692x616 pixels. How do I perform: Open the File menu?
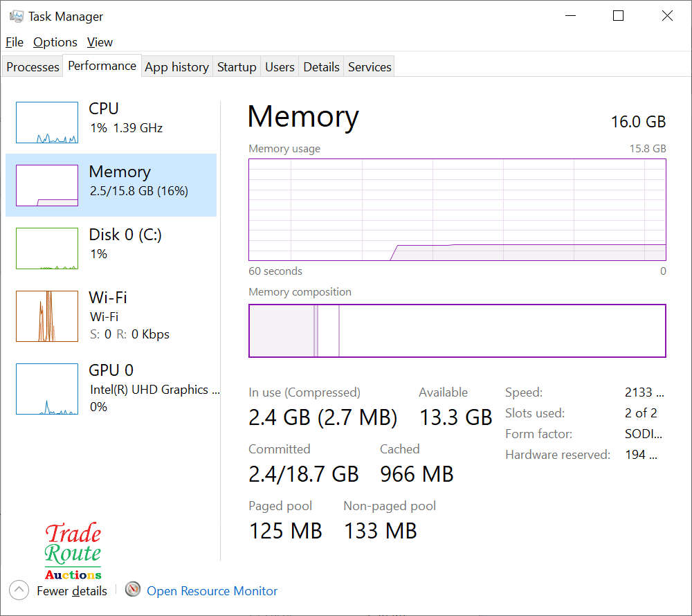click(15, 42)
